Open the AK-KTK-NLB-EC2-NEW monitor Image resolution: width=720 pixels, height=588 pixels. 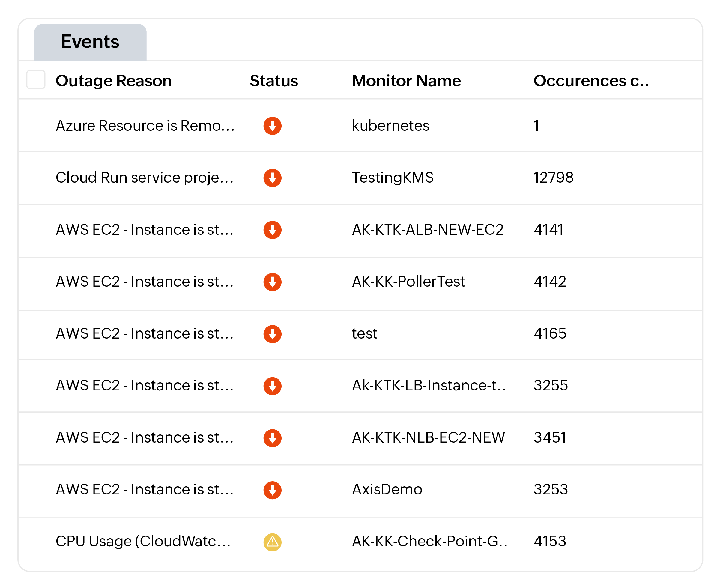(429, 437)
